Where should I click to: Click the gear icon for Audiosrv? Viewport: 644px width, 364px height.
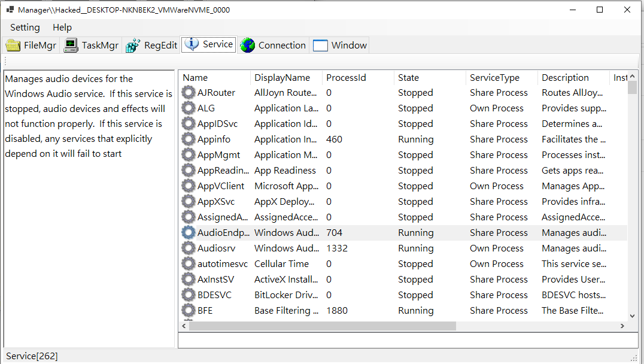pyautogui.click(x=189, y=248)
